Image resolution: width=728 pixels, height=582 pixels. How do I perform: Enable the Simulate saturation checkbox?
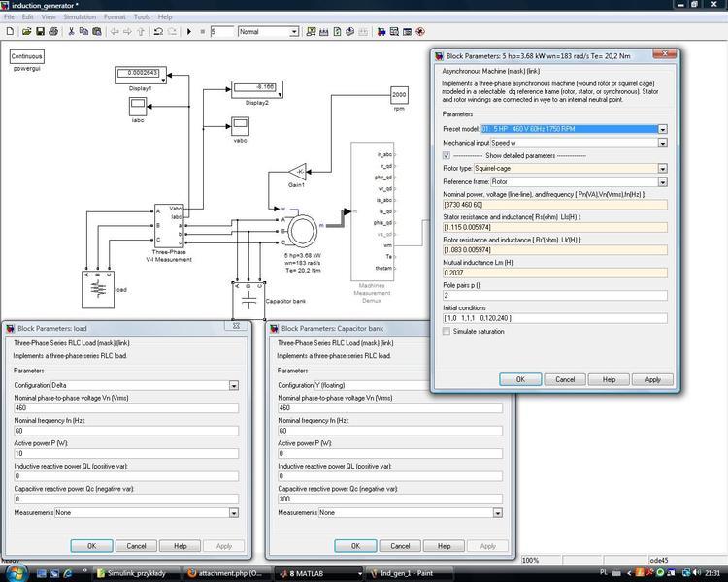tap(447, 332)
